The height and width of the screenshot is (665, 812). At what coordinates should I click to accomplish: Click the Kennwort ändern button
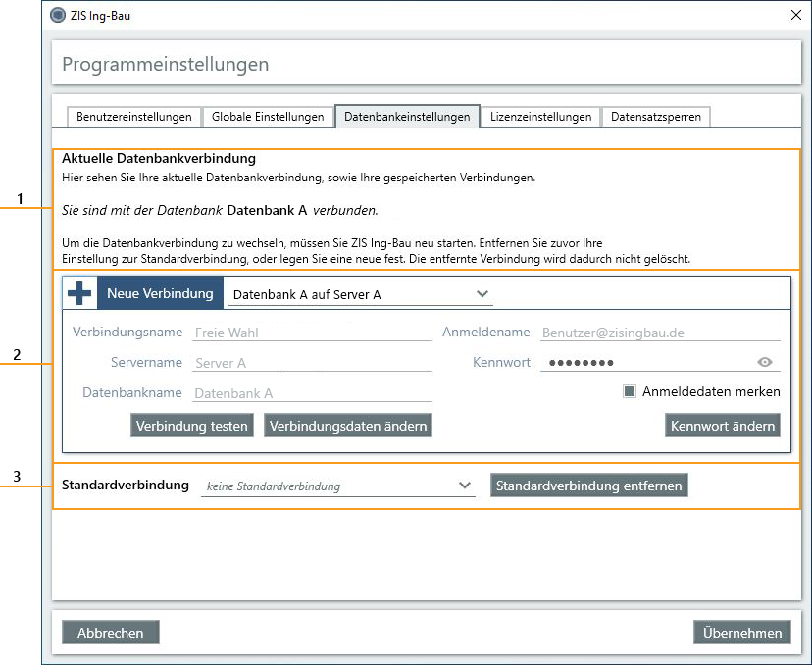(723, 425)
